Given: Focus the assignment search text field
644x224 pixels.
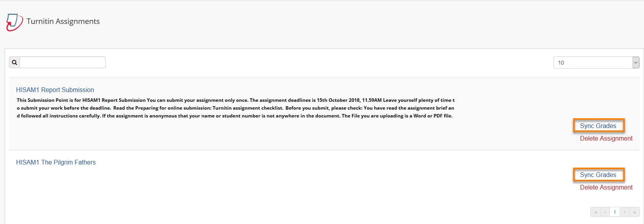Looking at the screenshot, I should [63, 62].
